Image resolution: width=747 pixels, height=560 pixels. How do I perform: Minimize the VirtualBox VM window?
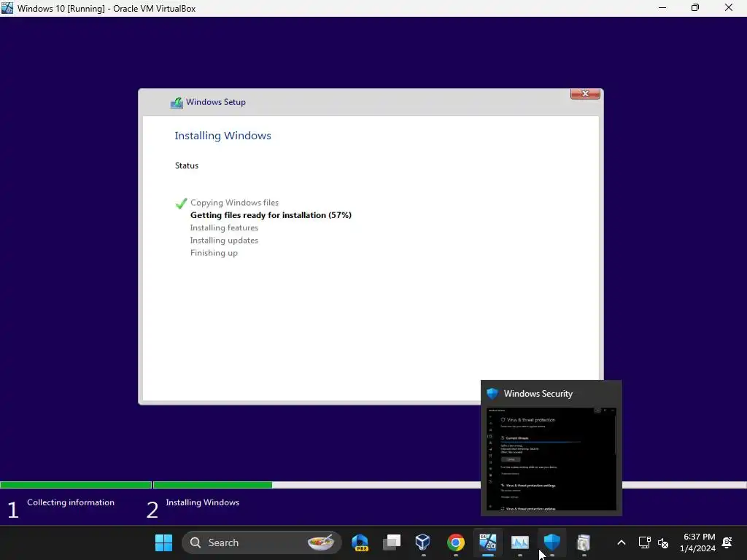pyautogui.click(x=662, y=8)
